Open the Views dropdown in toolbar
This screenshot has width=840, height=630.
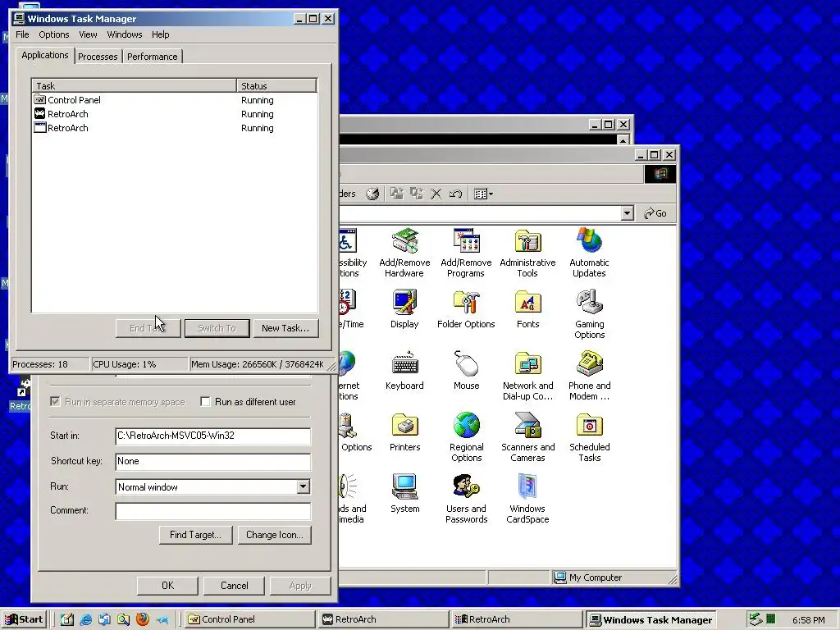[x=483, y=194]
